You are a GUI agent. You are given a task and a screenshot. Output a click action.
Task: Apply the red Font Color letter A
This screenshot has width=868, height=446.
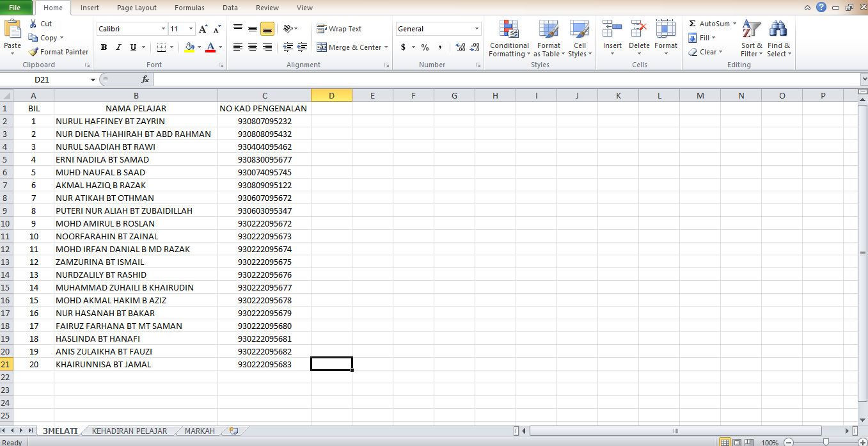point(211,47)
